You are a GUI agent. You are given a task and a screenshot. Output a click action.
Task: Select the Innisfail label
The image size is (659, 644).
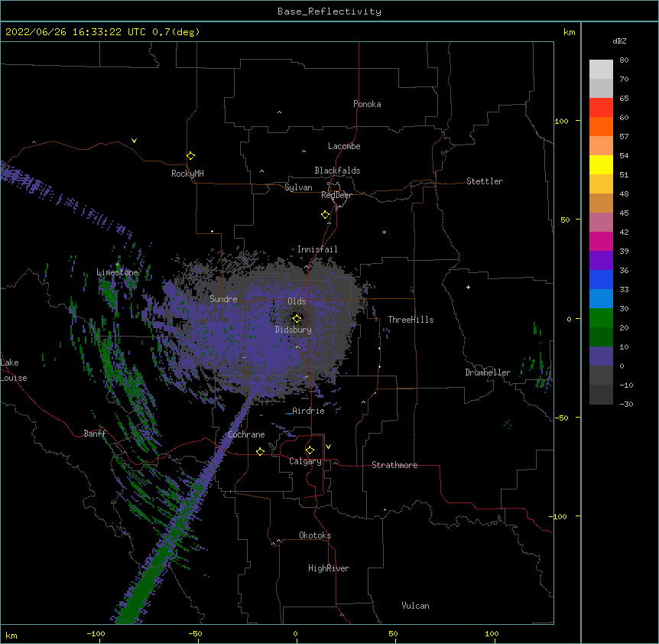click(x=317, y=249)
